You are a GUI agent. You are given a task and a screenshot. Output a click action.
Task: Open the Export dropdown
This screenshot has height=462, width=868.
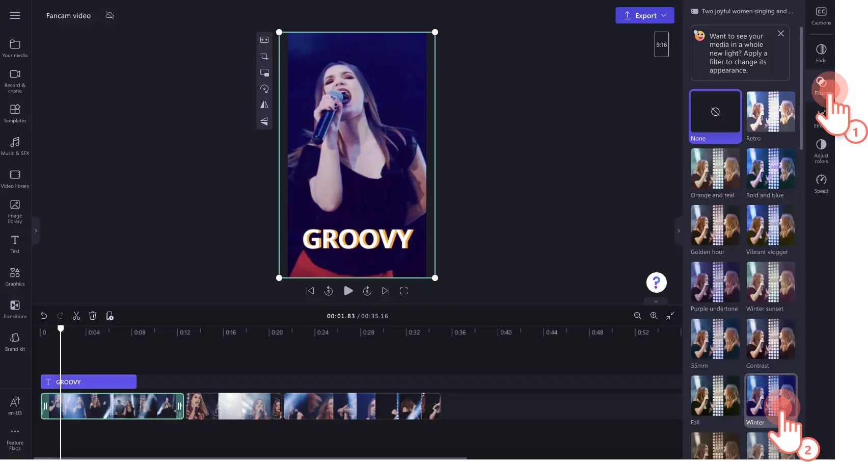click(x=645, y=15)
